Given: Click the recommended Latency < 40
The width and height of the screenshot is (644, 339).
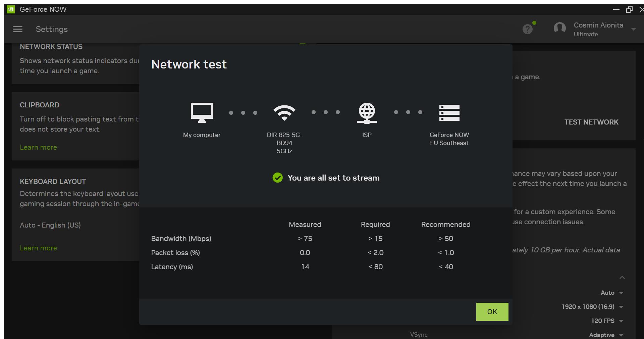Looking at the screenshot, I should tap(446, 267).
